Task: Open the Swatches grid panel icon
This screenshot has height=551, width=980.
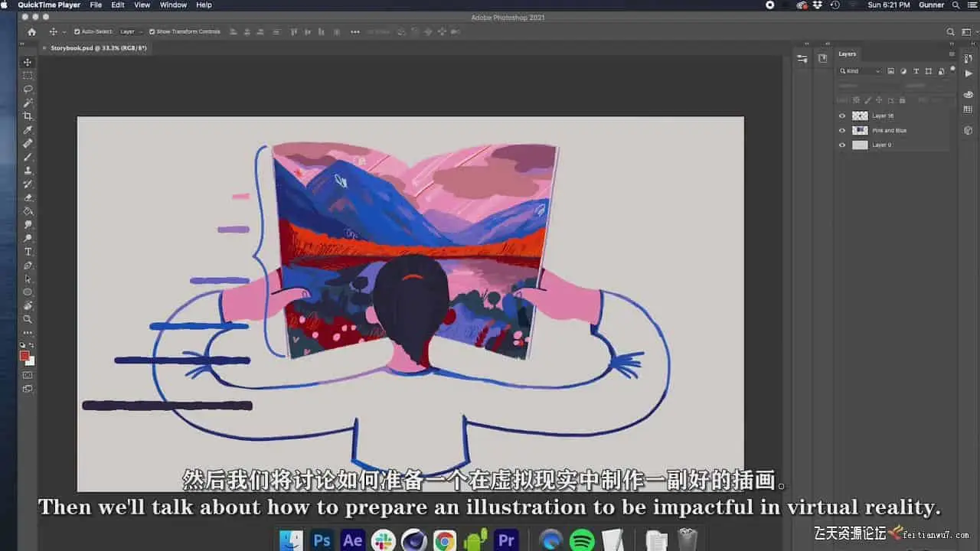Action: [x=968, y=109]
